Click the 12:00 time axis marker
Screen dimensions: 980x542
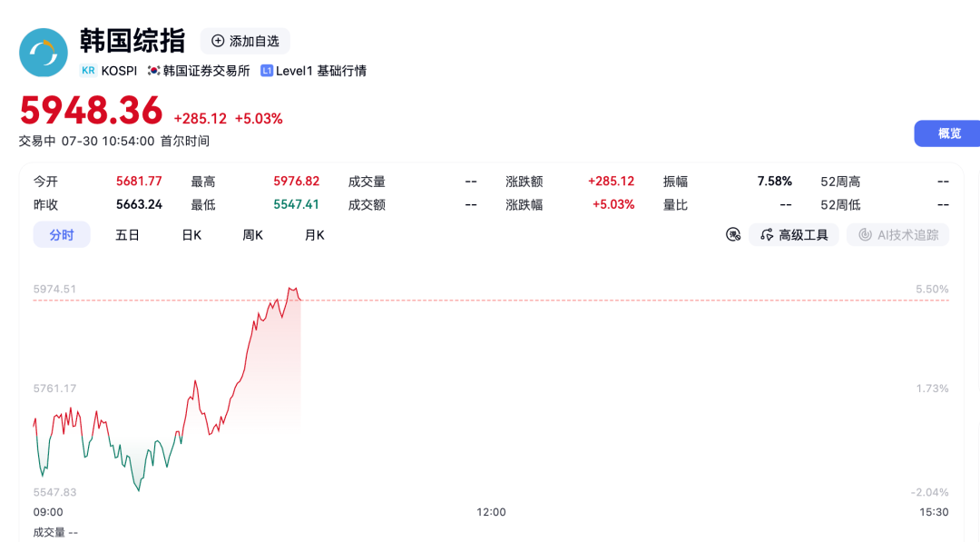tap(491, 512)
